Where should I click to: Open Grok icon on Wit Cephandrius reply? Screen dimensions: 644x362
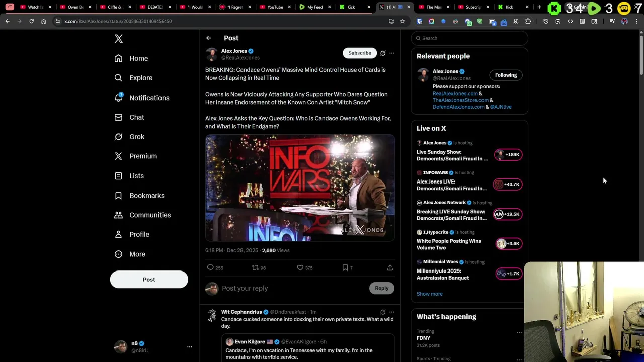coord(383,312)
